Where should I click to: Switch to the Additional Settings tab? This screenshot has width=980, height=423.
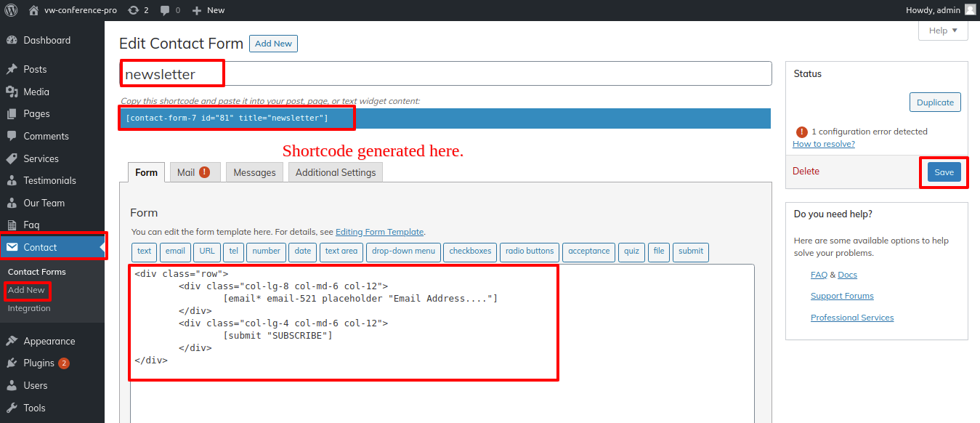tap(335, 172)
